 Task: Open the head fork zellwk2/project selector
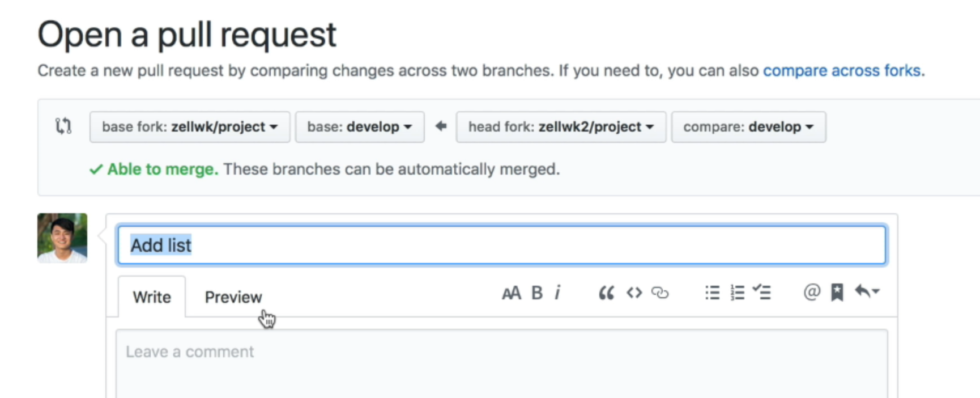[560, 126]
